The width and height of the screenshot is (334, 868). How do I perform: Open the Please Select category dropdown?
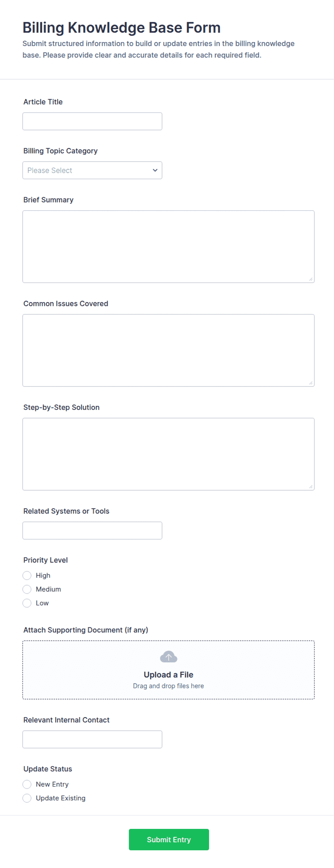pos(92,170)
